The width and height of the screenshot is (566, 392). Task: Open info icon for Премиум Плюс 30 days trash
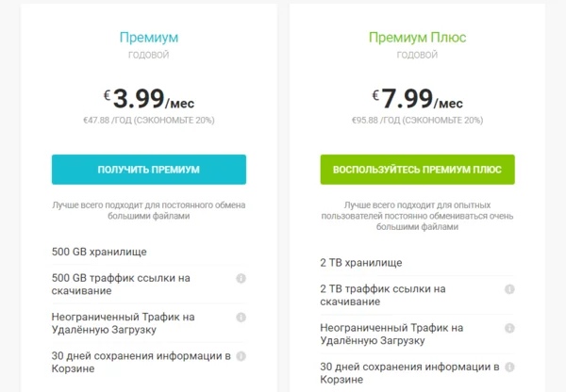click(509, 367)
